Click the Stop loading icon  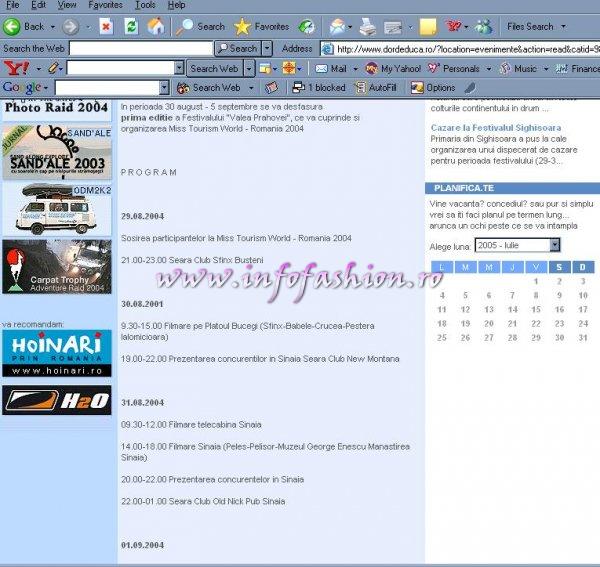pyautogui.click(x=106, y=27)
